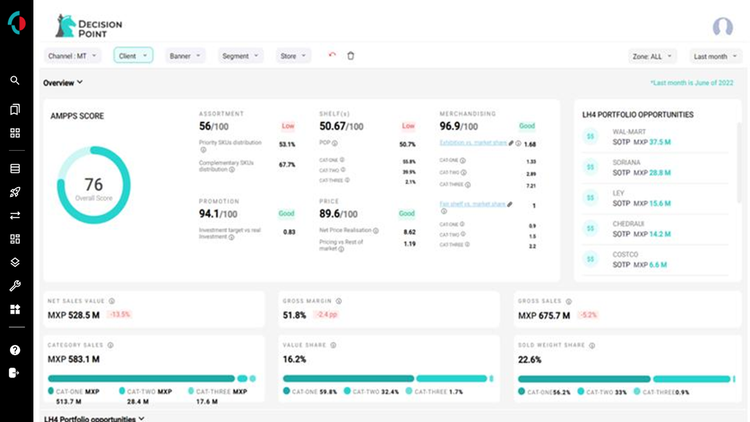
Task: Click the red-teal app logo in sidebar
Action: [16, 22]
